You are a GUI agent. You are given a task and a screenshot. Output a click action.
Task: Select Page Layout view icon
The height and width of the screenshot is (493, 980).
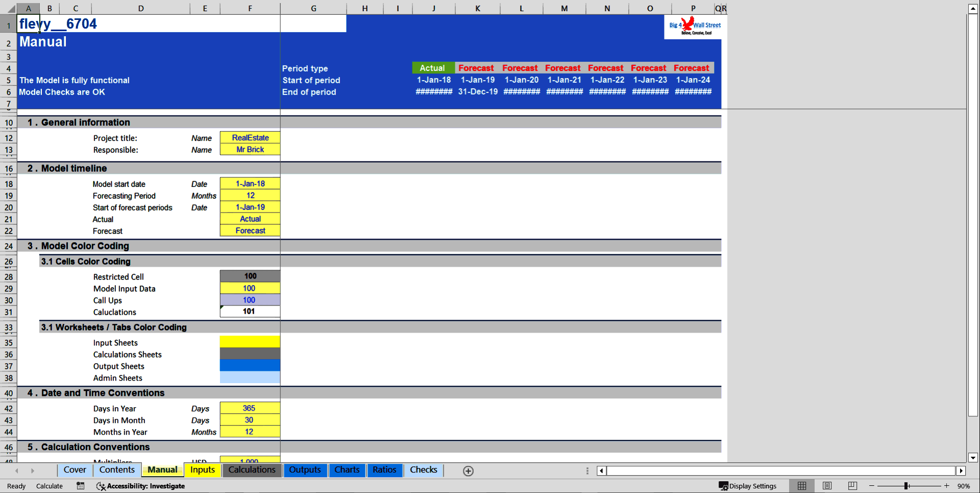[x=827, y=485]
